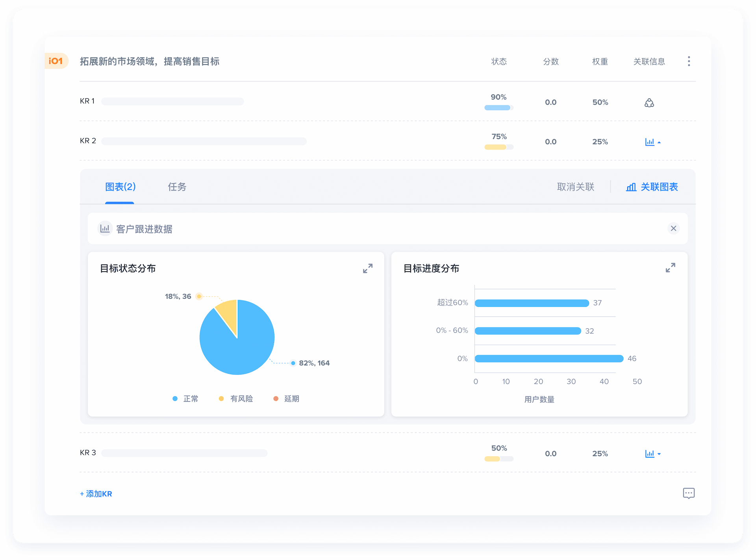Viewport: 756px width, 560px height.
Task: Click objective title 拓展新的市场领域
Action: click(150, 61)
